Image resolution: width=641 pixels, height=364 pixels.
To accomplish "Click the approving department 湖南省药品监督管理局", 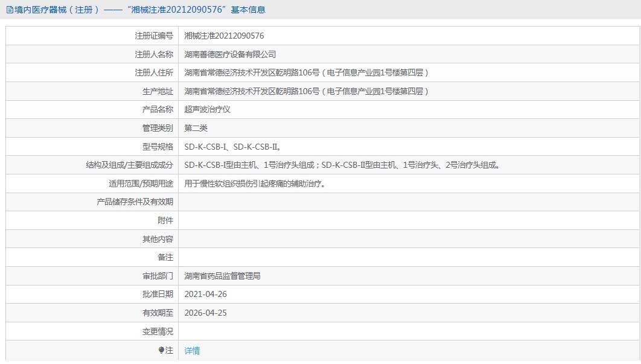I will coord(222,276).
